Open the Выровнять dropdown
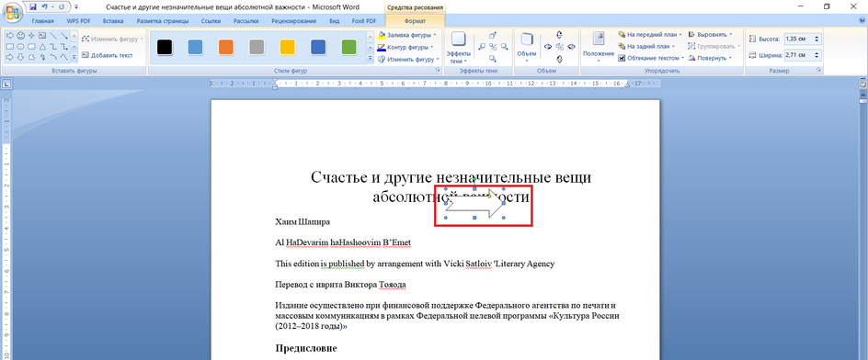 [711, 34]
